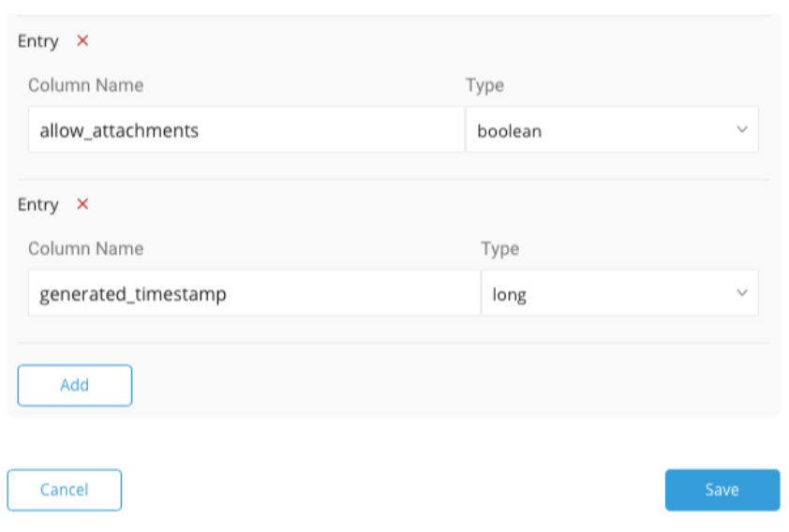This screenshot has height=532, width=789.
Task: Expand the Type dropdown showing long
Action: point(618,294)
